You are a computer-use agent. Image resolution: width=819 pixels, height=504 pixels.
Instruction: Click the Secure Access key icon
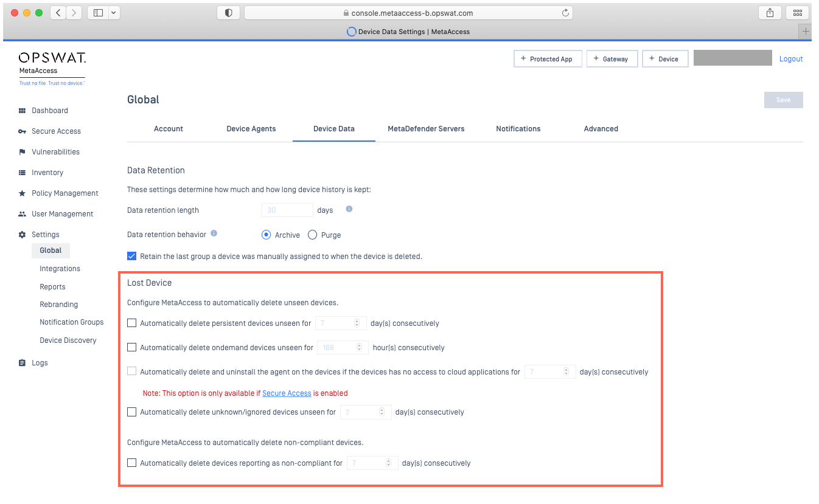click(22, 131)
